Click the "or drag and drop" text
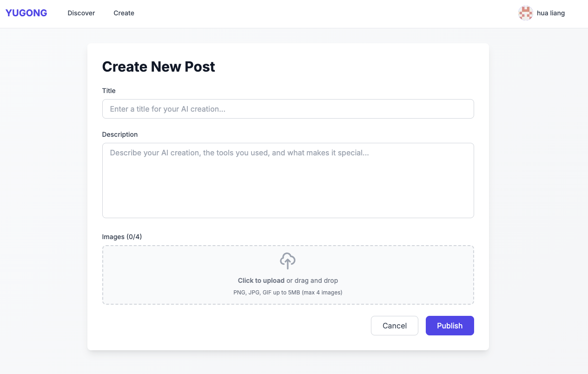This screenshot has height=374, width=588. 312,280
